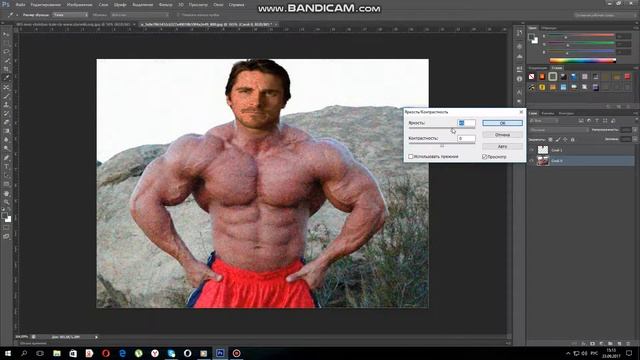Image resolution: width=640 pixels, height=360 pixels.
Task: Apply the yellow style preset in second row
Action: [542, 87]
